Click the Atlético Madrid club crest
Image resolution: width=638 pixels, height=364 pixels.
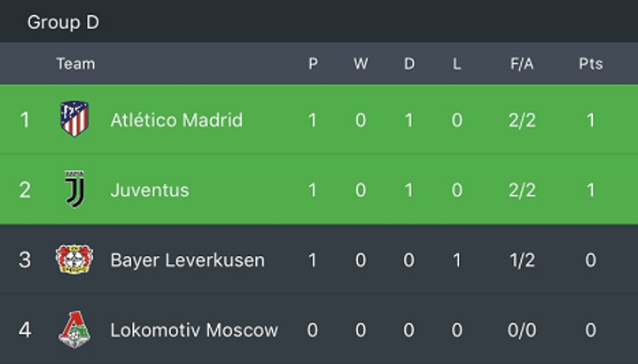[x=74, y=120]
